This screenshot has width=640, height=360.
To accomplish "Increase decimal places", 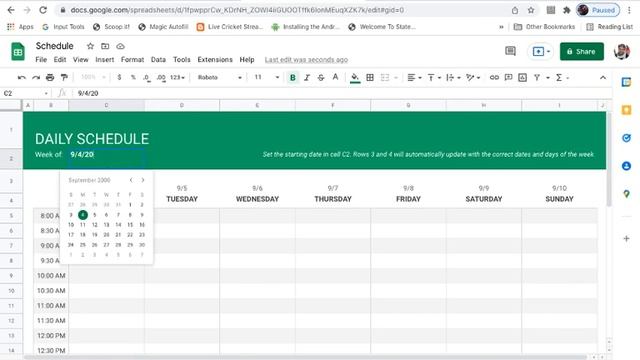I will click(161, 77).
